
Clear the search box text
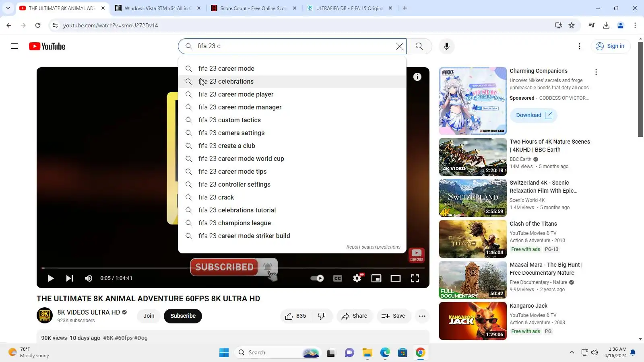(400, 46)
